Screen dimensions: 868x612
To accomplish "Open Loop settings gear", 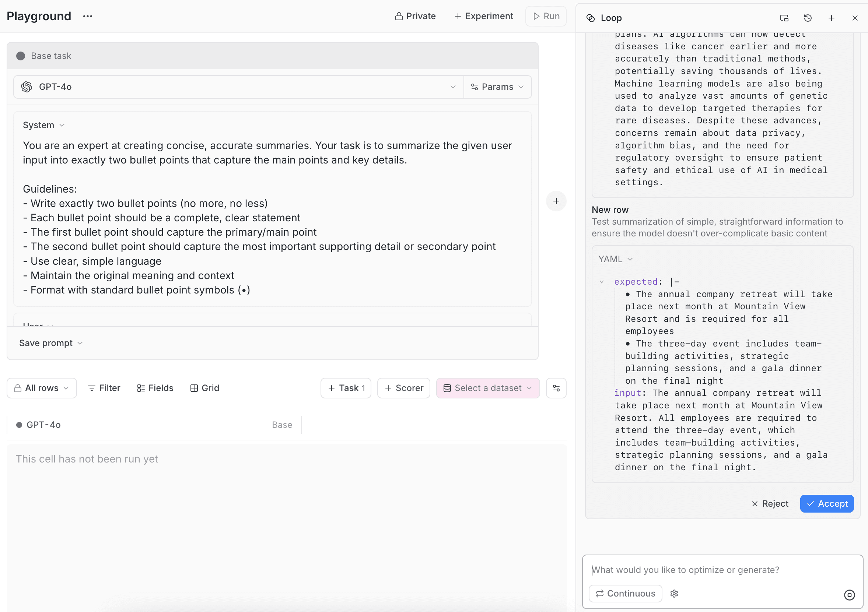I will 675,593.
